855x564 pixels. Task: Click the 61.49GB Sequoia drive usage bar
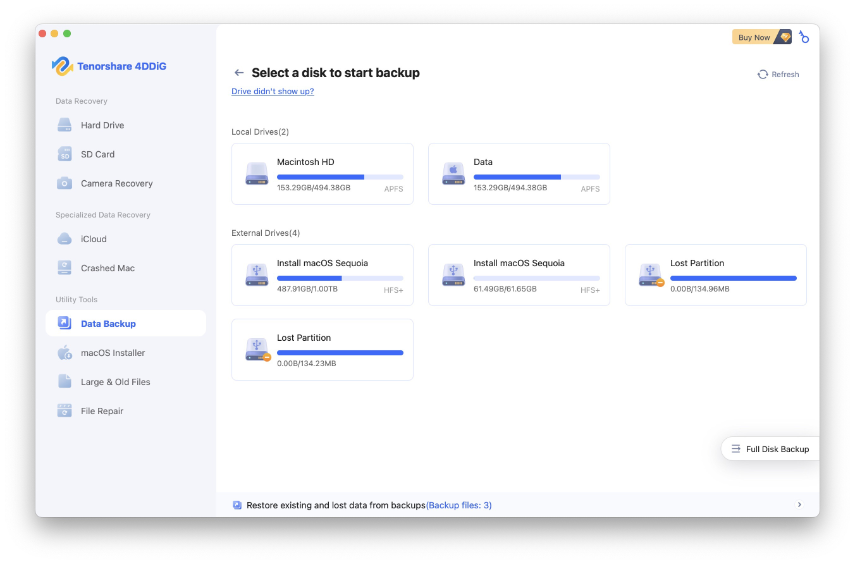[x=537, y=278]
